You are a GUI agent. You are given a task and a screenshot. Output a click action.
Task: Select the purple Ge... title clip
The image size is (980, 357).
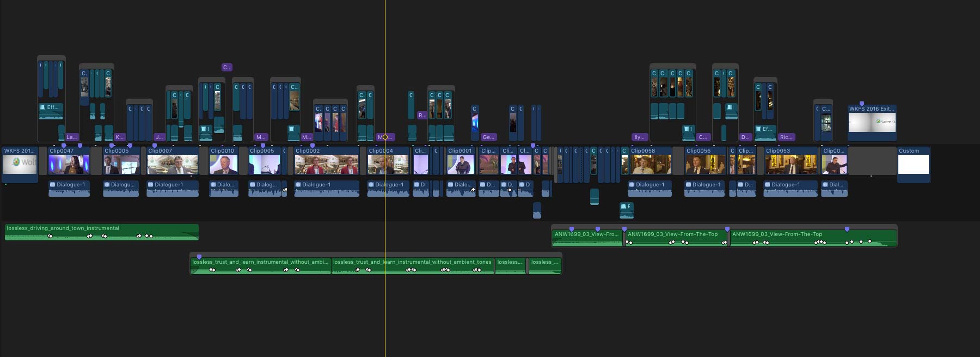[x=488, y=137]
